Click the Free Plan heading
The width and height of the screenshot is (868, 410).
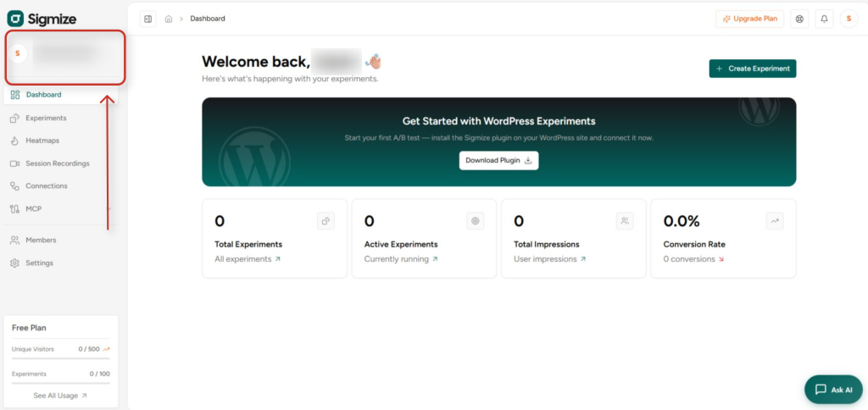coord(30,328)
